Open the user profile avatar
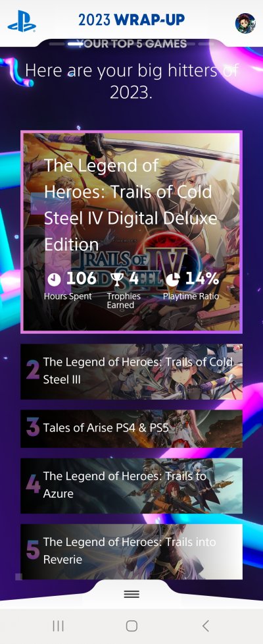This screenshot has width=263, height=644. pyautogui.click(x=245, y=23)
